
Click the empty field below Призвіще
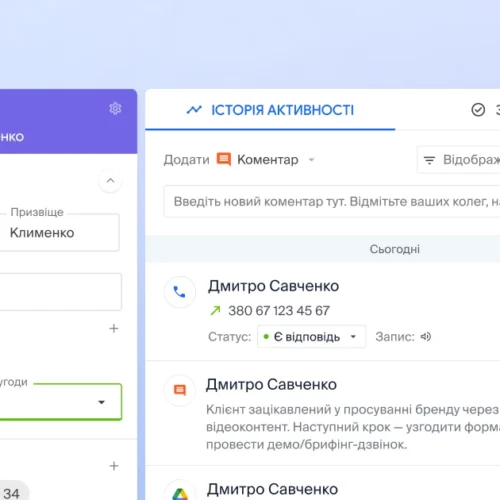point(60,292)
